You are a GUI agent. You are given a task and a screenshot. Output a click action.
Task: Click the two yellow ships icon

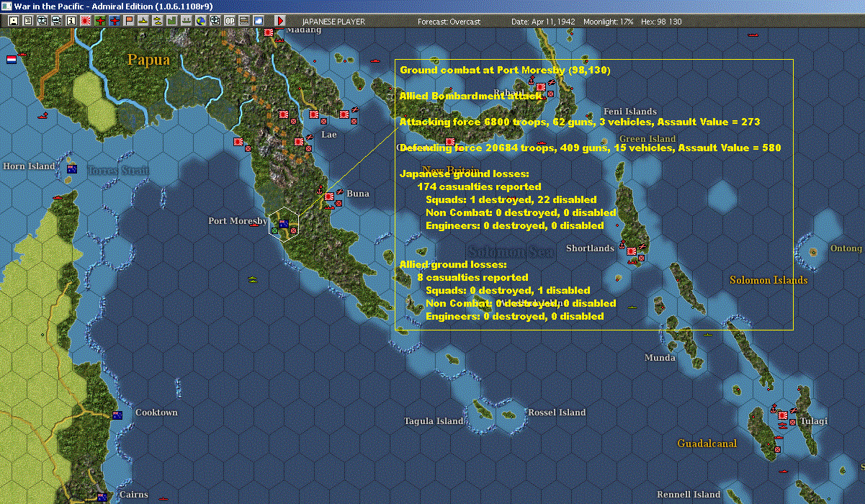tap(157, 21)
